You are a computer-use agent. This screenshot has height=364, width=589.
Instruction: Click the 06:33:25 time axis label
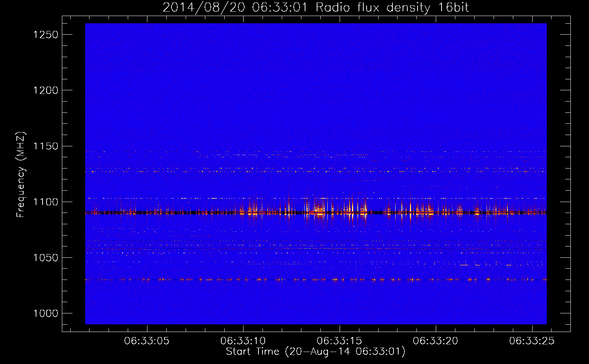coord(532,341)
